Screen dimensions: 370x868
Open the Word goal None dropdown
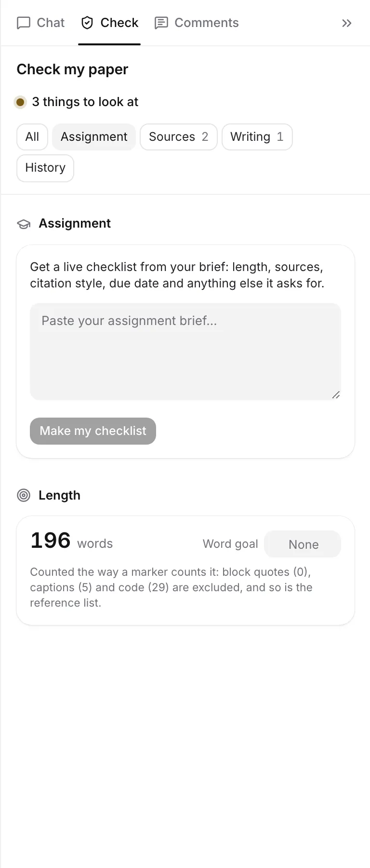tap(303, 544)
